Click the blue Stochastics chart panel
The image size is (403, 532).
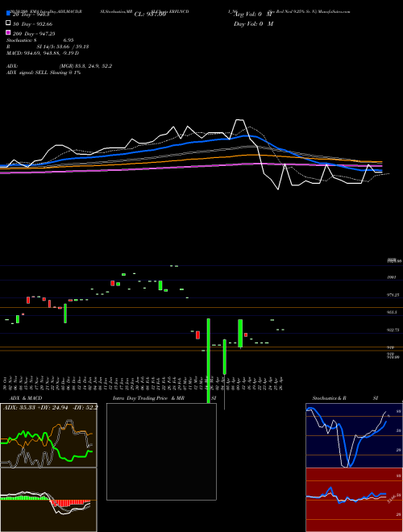coord(354,435)
